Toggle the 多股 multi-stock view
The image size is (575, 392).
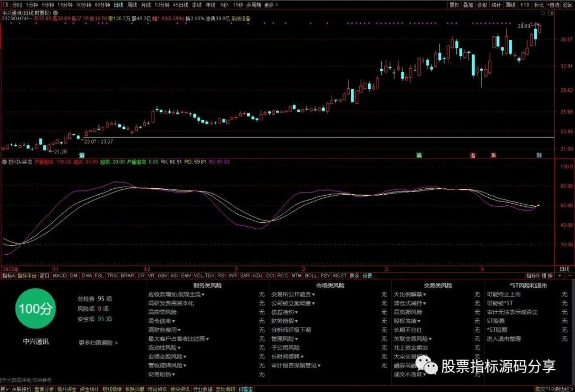482,5
